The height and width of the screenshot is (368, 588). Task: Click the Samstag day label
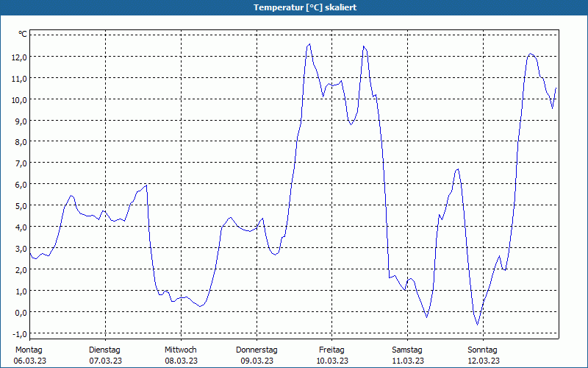click(407, 350)
